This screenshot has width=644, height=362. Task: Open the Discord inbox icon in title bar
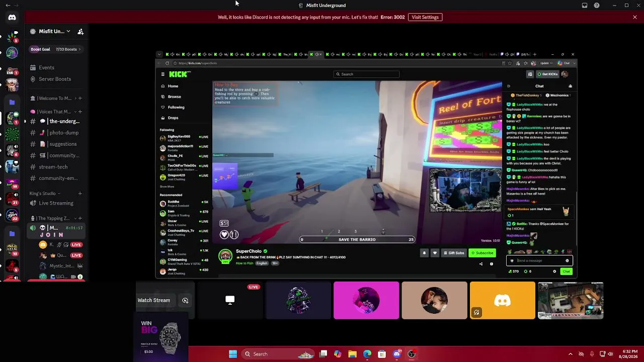coord(585,6)
